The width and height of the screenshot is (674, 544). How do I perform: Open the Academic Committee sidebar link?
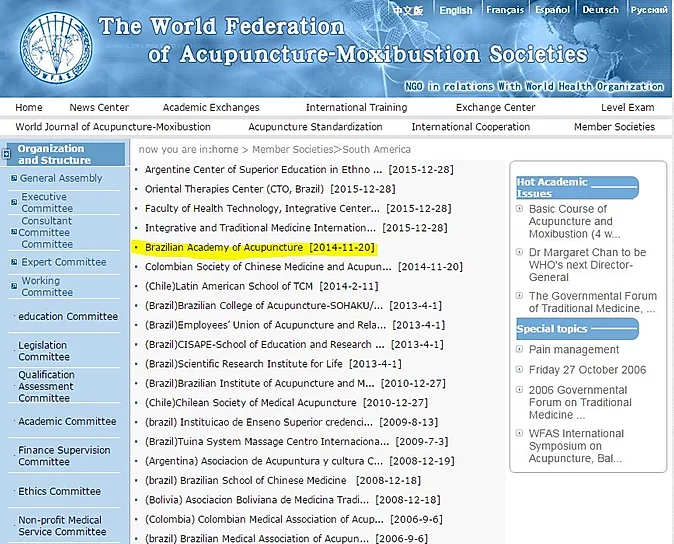[x=67, y=421]
